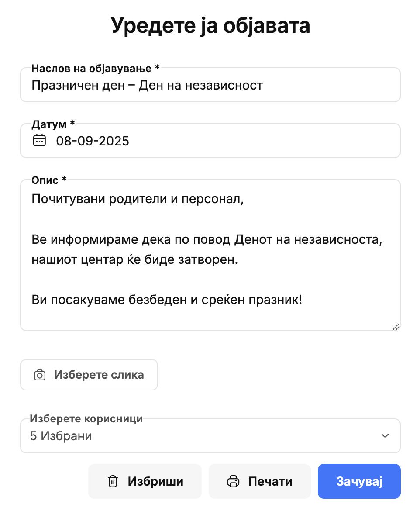Open date picker on 08-09-2025 value

pos(93,141)
